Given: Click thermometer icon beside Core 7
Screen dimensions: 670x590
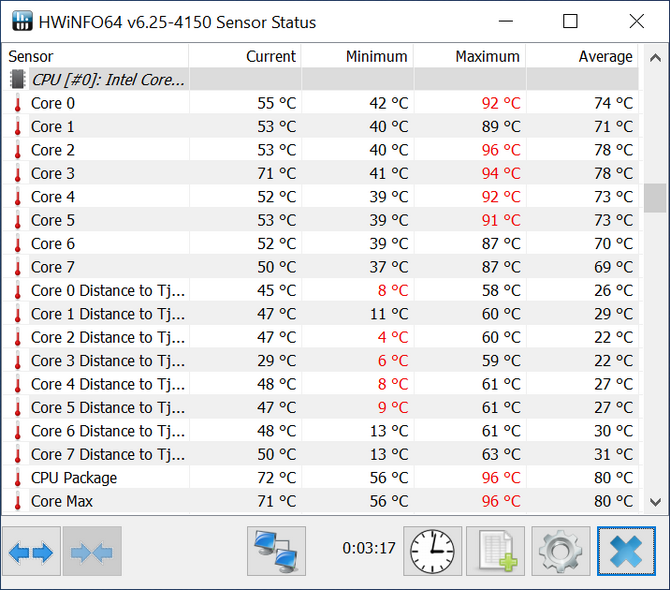Looking at the screenshot, I should (18, 267).
